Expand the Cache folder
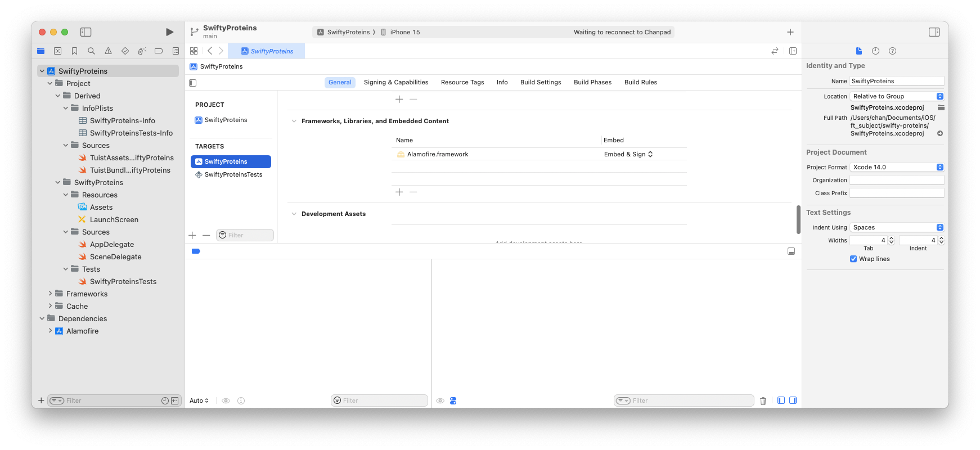 (50, 306)
